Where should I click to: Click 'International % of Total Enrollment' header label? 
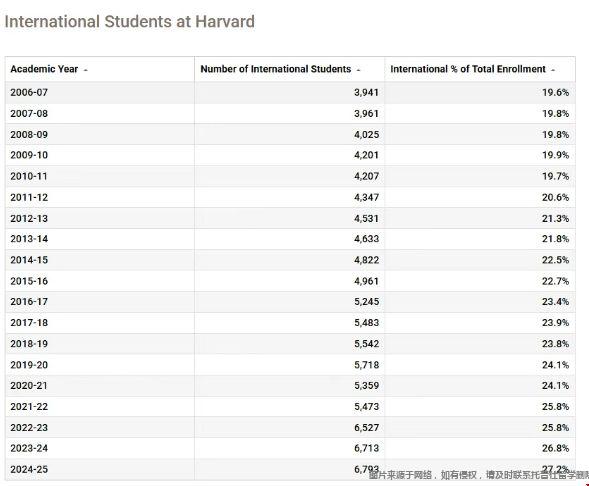click(468, 69)
